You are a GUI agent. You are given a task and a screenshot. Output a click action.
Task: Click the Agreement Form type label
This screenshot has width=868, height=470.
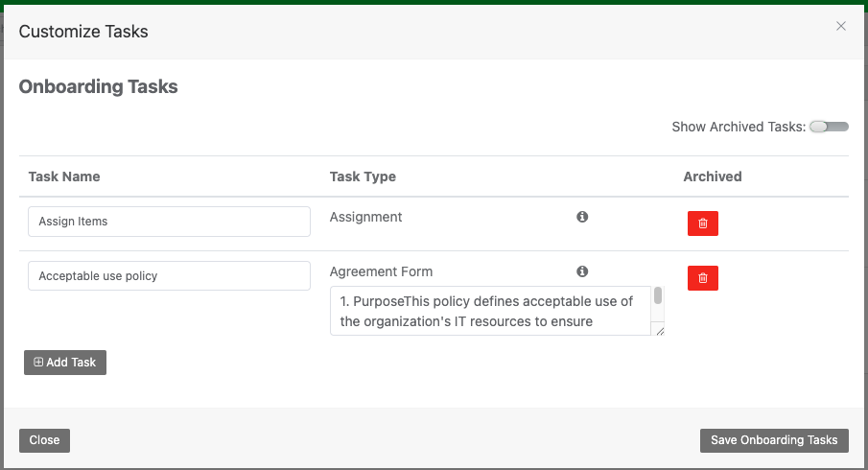tap(381, 271)
